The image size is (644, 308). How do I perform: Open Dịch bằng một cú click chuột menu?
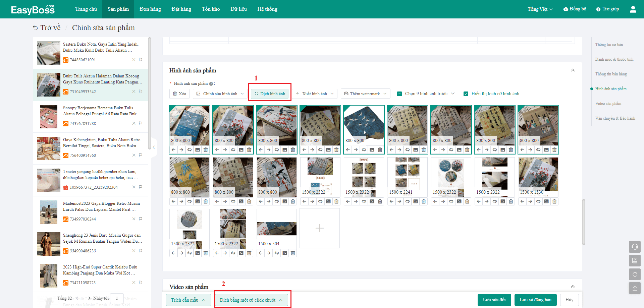click(x=251, y=300)
